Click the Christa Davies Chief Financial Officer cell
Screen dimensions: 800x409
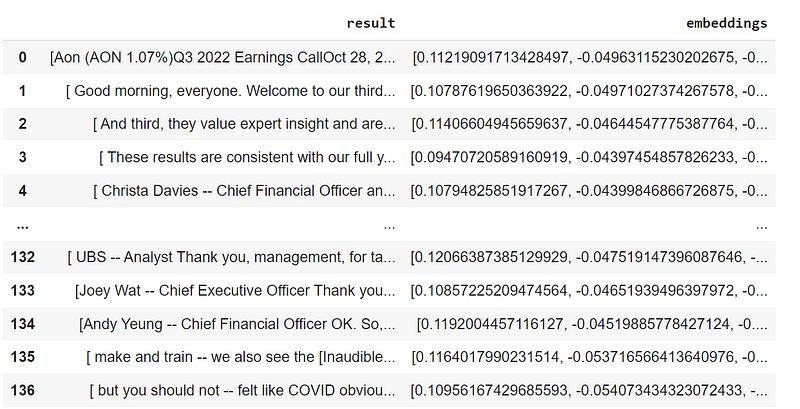point(244,191)
